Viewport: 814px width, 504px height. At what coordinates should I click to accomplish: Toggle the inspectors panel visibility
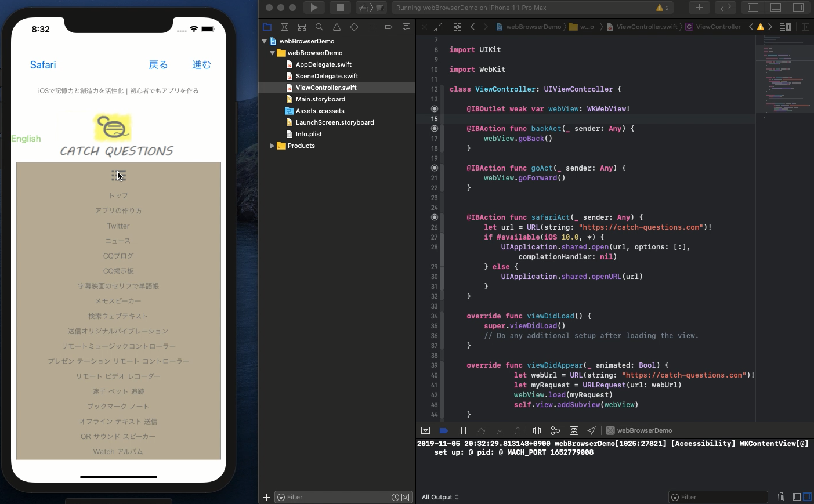point(798,8)
